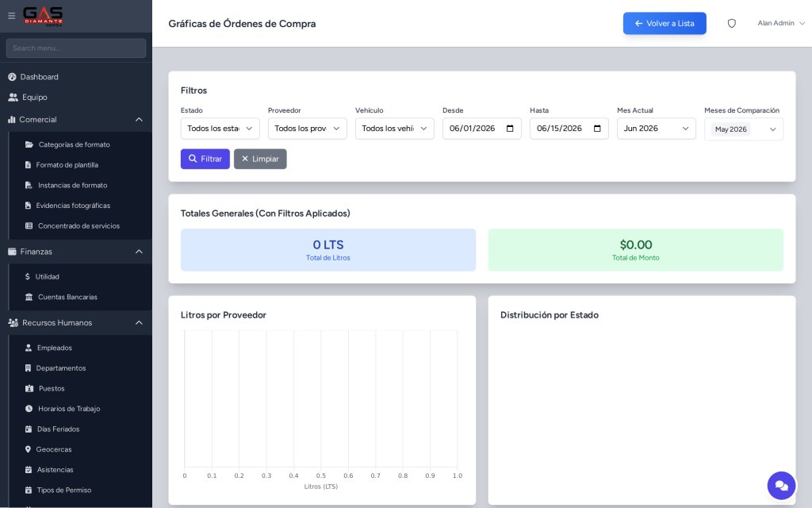Open the Vehículo filter dropdown
The width and height of the screenshot is (812, 508).
click(395, 129)
